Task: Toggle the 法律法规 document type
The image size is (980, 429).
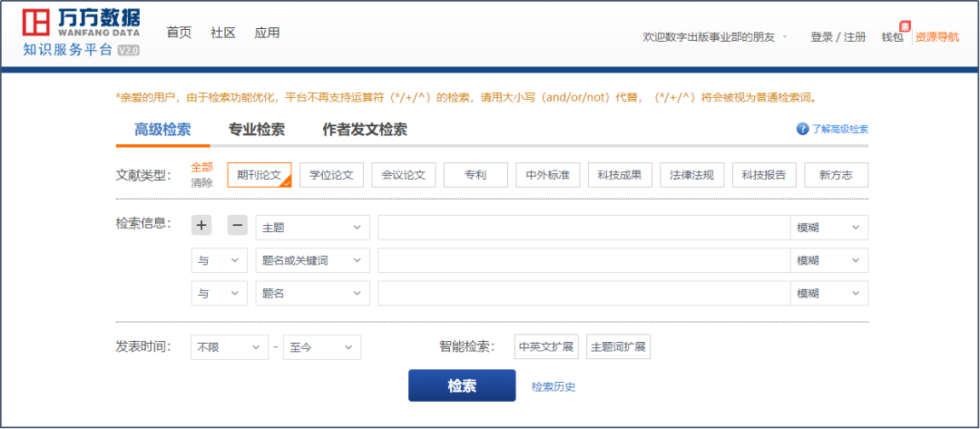Action: (691, 175)
